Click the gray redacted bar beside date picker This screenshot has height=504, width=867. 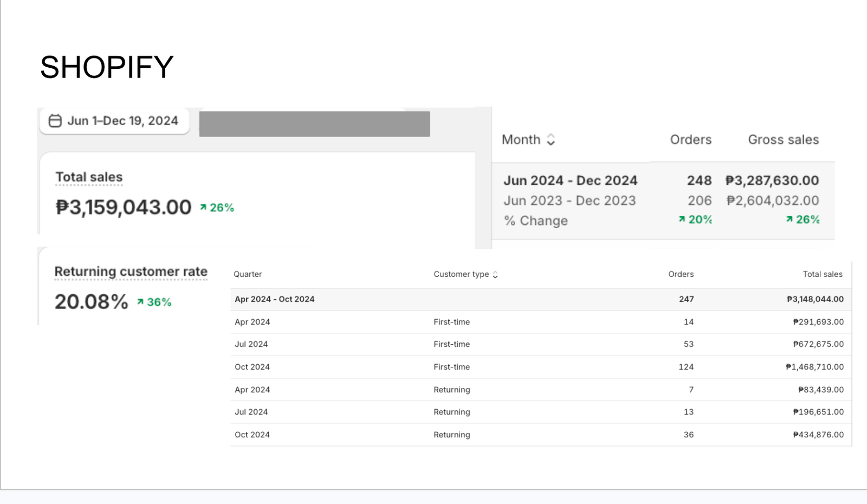[314, 124]
